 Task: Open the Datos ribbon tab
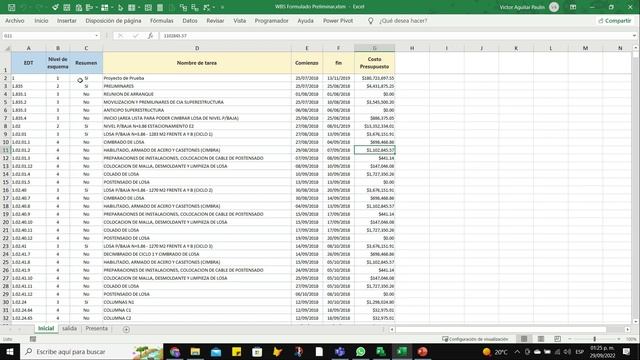coord(190,21)
